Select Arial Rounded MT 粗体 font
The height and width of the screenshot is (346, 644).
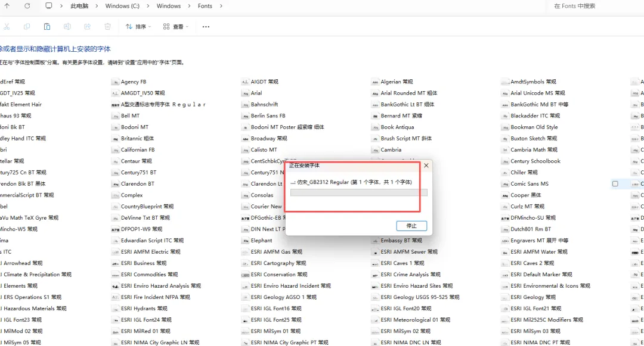pos(408,93)
